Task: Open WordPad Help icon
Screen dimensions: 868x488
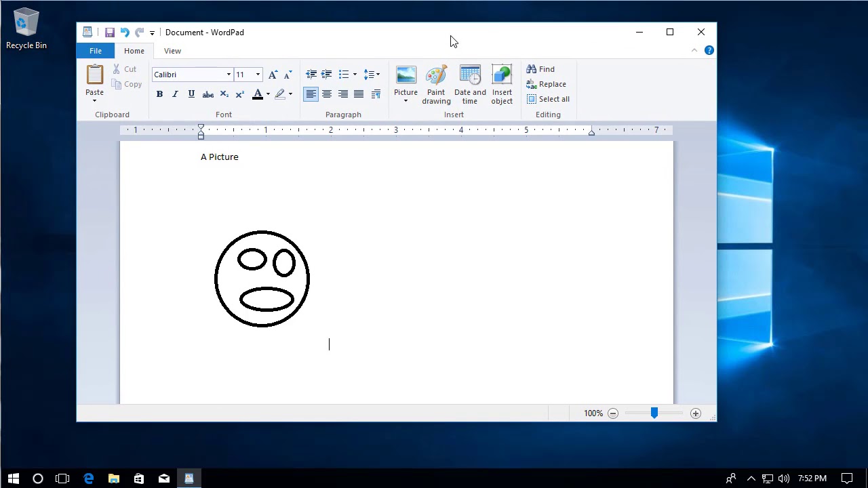Action: coord(709,50)
